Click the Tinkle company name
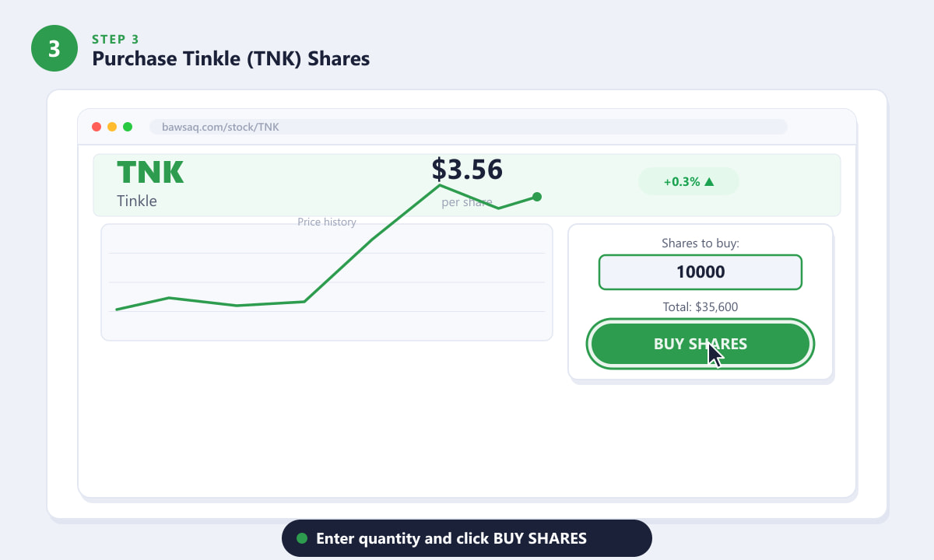The width and height of the screenshot is (934, 560). pyautogui.click(x=137, y=201)
